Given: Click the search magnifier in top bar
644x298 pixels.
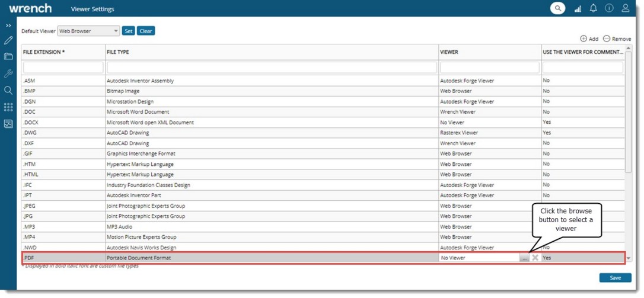Looking at the screenshot, I should tap(557, 8).
